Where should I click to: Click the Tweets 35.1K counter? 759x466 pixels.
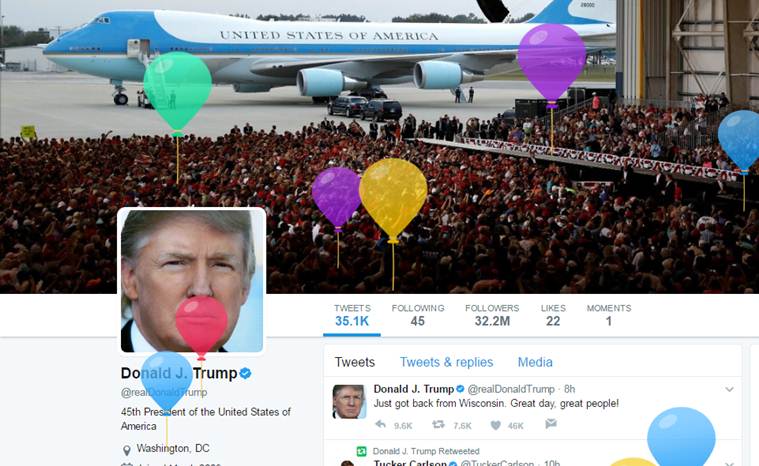click(352, 315)
